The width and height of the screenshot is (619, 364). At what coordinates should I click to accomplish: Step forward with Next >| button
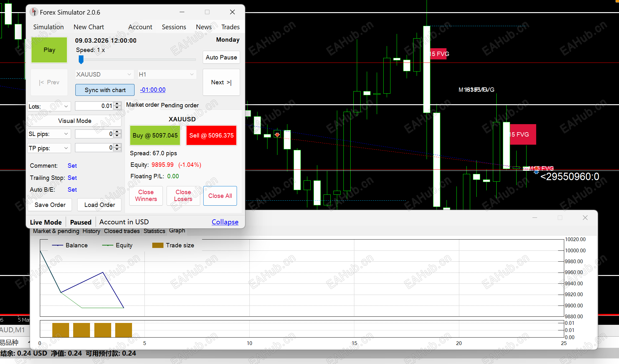tap(221, 82)
